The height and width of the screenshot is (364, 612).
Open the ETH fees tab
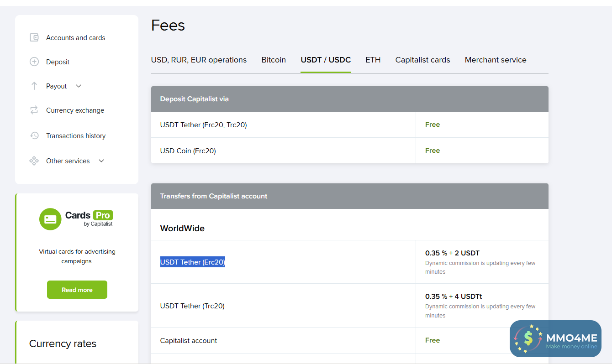pos(373,60)
